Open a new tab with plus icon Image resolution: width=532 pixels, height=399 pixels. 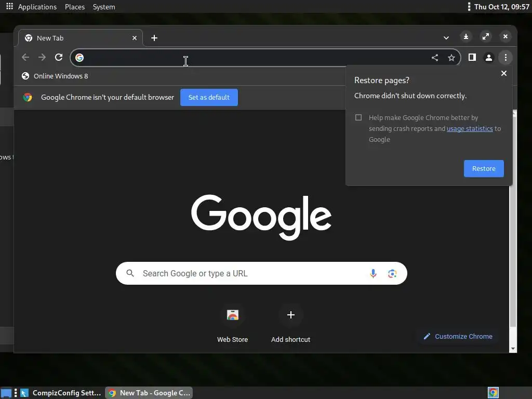pyautogui.click(x=154, y=38)
